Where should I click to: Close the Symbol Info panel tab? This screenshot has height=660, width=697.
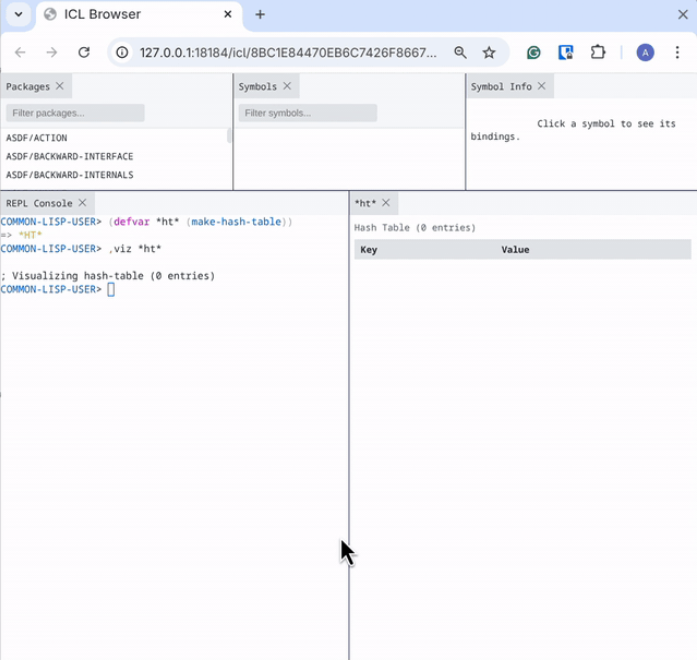[x=542, y=86]
